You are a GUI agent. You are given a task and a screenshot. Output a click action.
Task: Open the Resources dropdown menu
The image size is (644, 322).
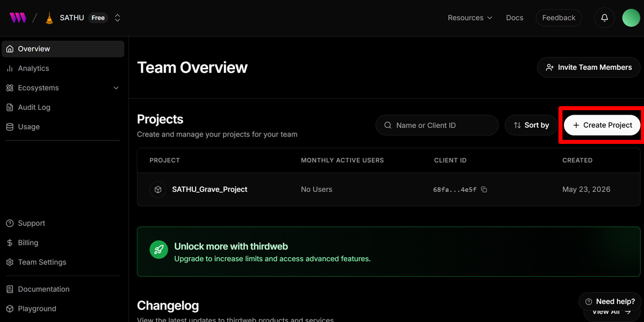469,18
